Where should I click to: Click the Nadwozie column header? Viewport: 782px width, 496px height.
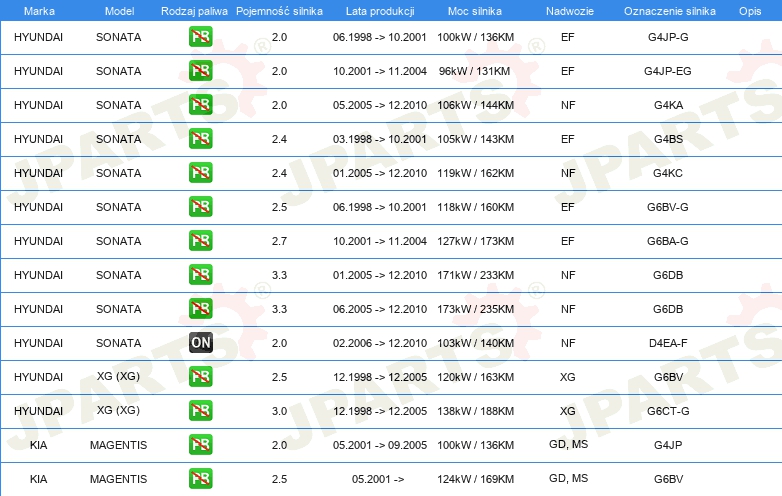point(570,11)
